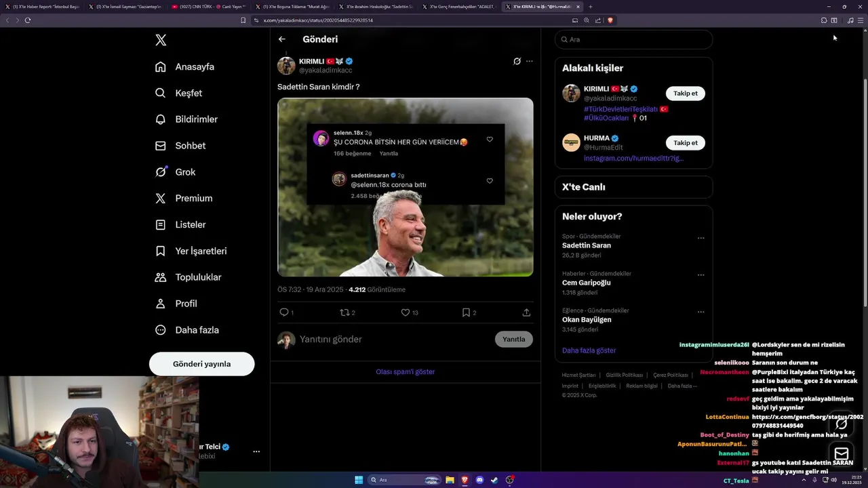Viewport: 868px width, 488px height.
Task: Reload the page in the browser
Action: [x=28, y=20]
